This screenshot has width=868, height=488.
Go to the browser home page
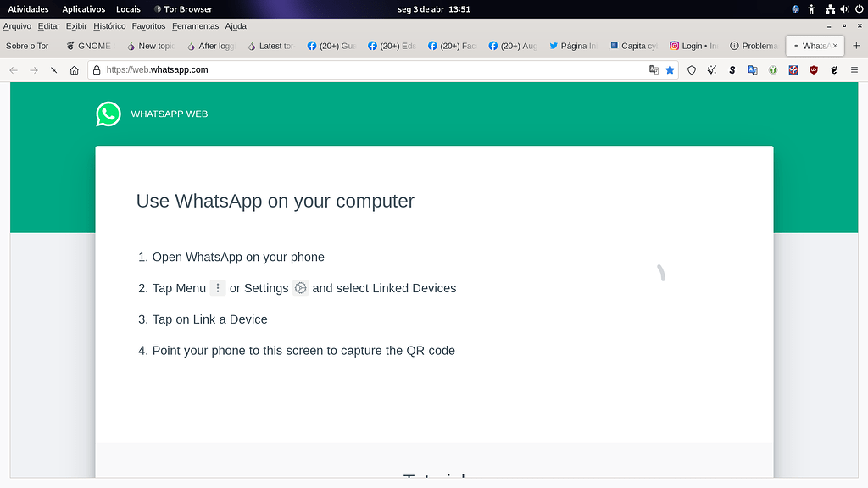(x=75, y=70)
